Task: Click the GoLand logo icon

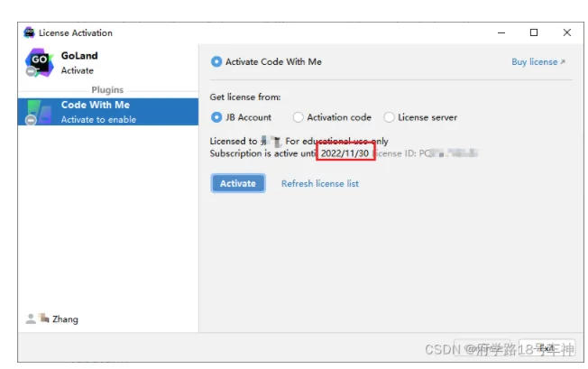Action: point(39,62)
